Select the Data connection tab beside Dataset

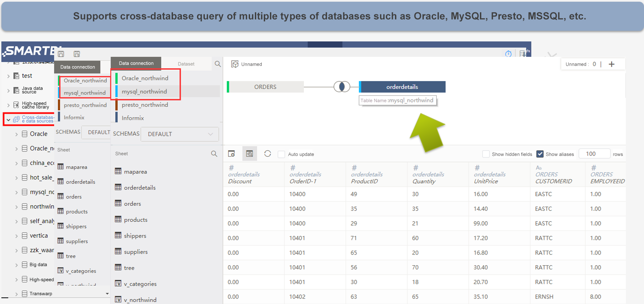coord(136,63)
